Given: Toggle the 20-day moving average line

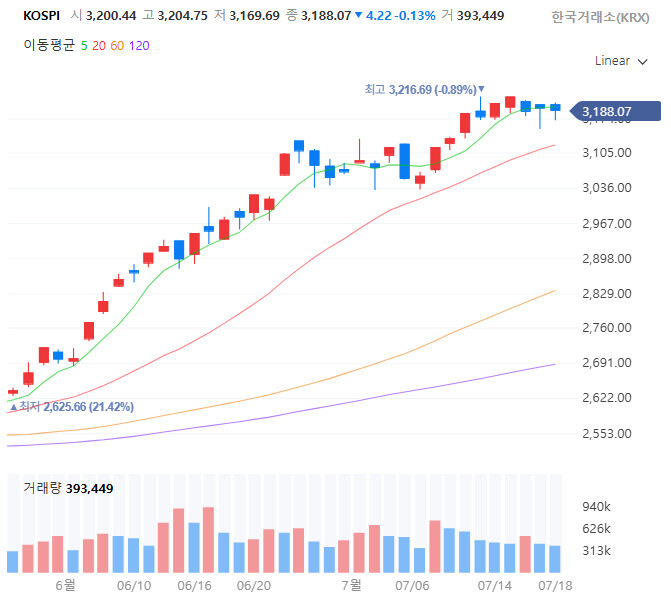Looking at the screenshot, I should tap(99, 44).
